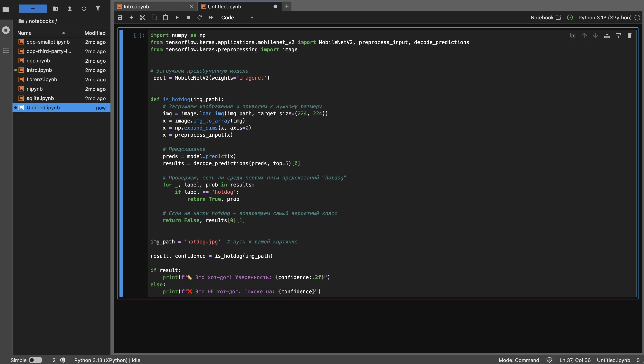Open a new launcher tab with plus
The width and height of the screenshot is (644, 364).
pos(287,6)
